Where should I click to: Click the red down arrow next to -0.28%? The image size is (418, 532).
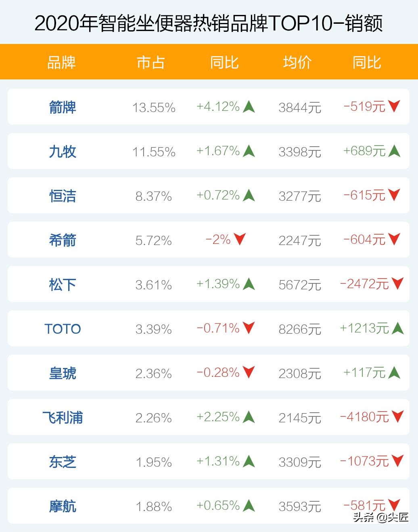(x=249, y=372)
